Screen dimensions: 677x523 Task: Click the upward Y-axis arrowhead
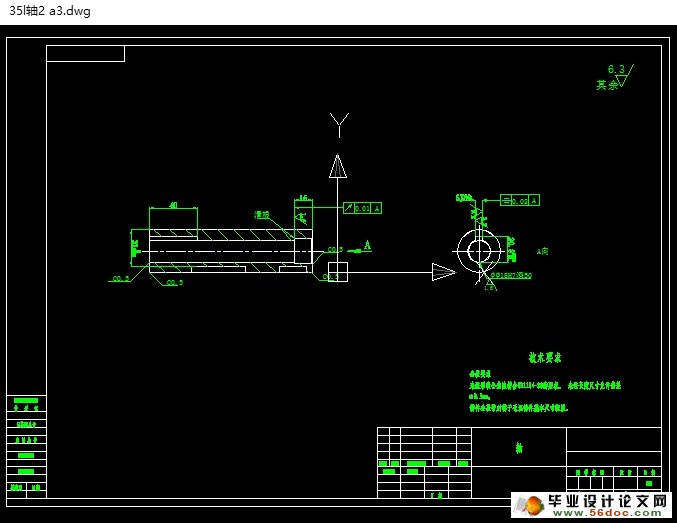tap(338, 166)
